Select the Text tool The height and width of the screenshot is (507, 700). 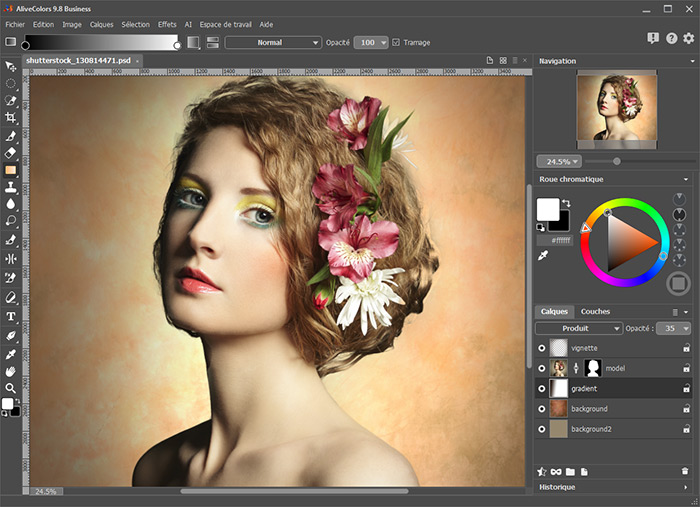coord(10,316)
